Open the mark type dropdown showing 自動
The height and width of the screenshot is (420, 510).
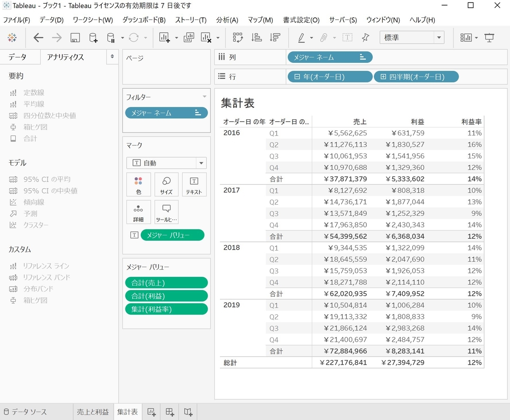pyautogui.click(x=166, y=163)
